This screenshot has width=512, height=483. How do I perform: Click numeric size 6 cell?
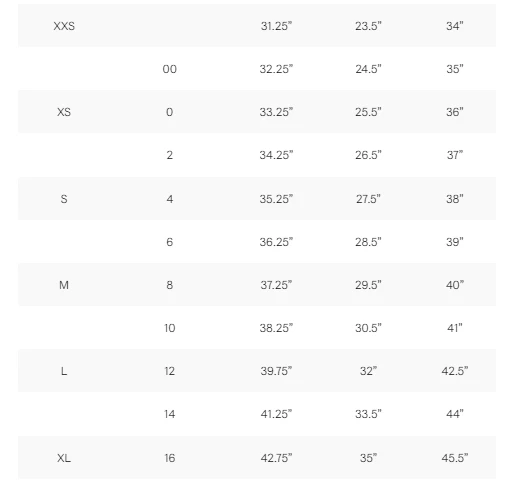(170, 242)
